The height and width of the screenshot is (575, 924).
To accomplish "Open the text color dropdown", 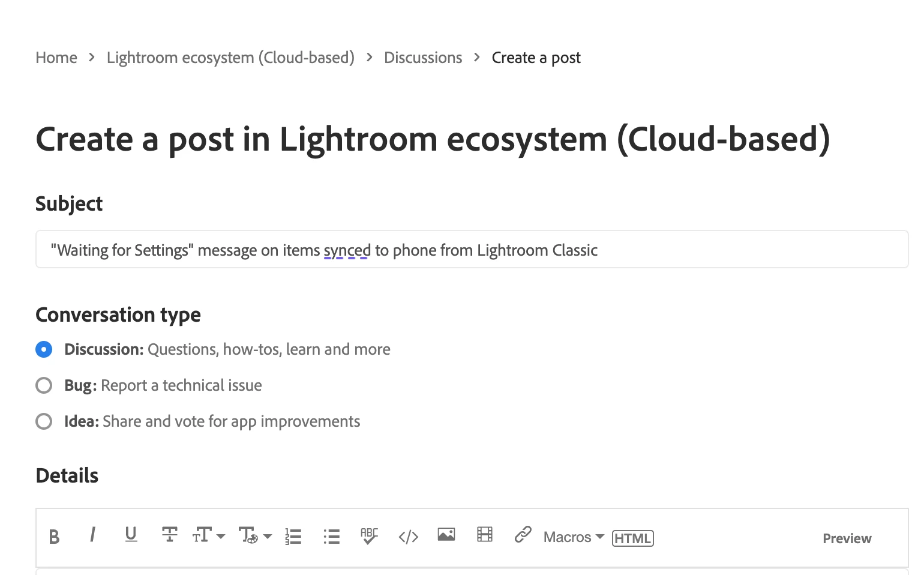I will click(x=255, y=535).
